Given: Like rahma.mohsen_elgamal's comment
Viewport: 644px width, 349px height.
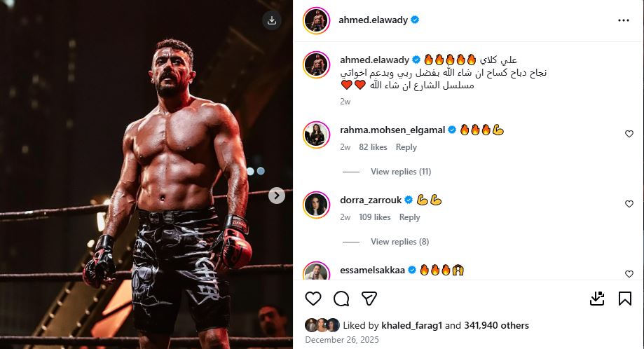Looking at the screenshot, I should [x=629, y=134].
